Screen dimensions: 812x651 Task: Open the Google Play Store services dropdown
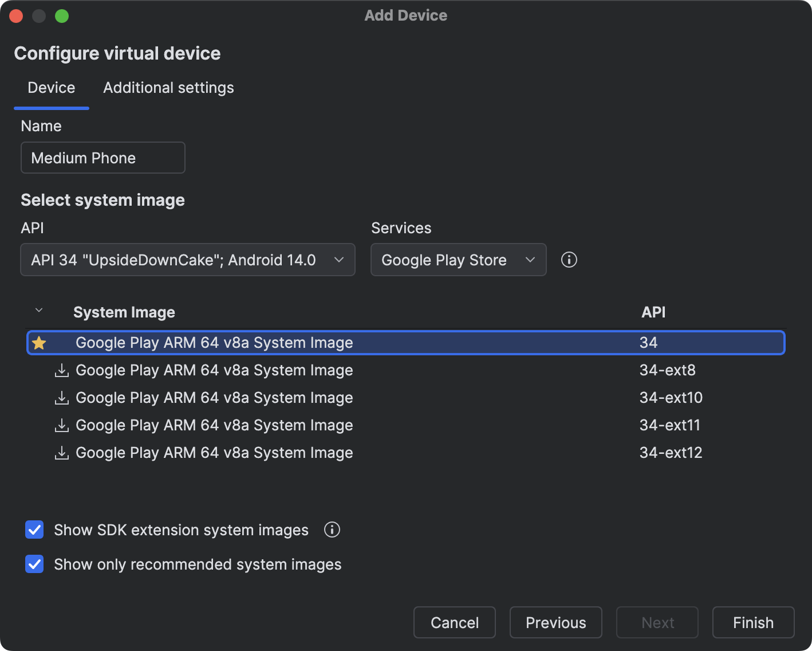tap(458, 260)
